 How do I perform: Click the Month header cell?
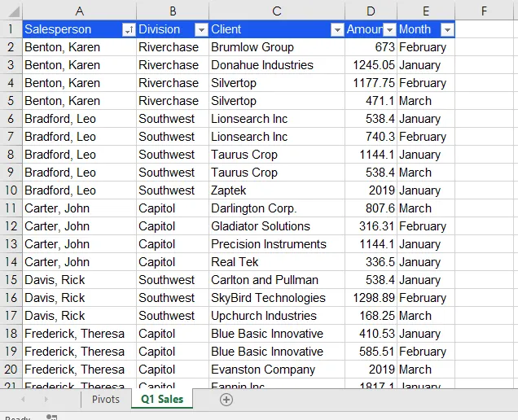click(426, 29)
